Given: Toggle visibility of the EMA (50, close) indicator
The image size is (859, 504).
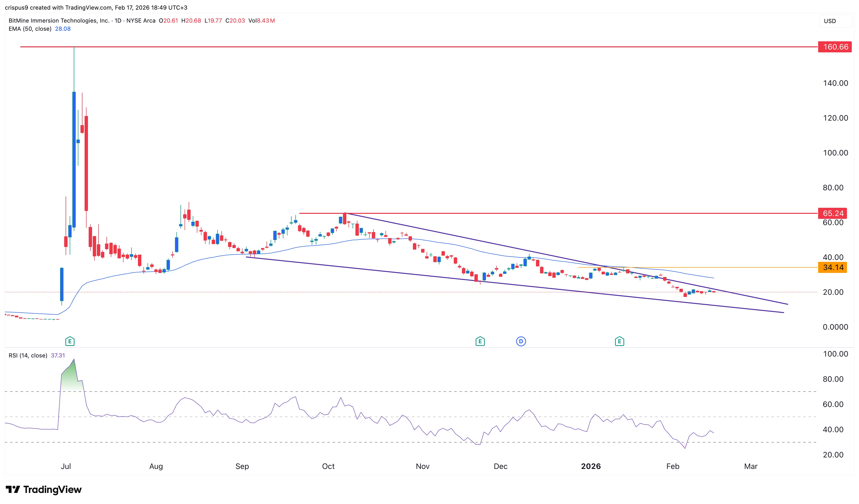Looking at the screenshot, I should pos(31,29).
